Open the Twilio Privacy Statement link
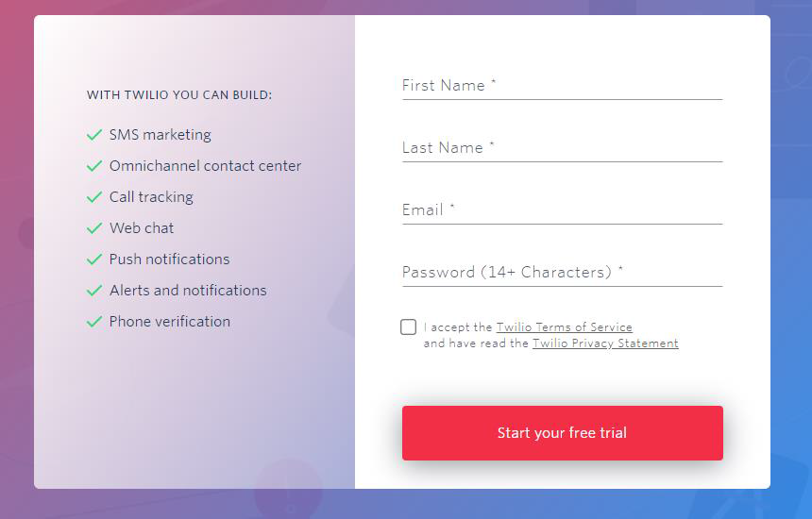The width and height of the screenshot is (812, 519). point(605,343)
